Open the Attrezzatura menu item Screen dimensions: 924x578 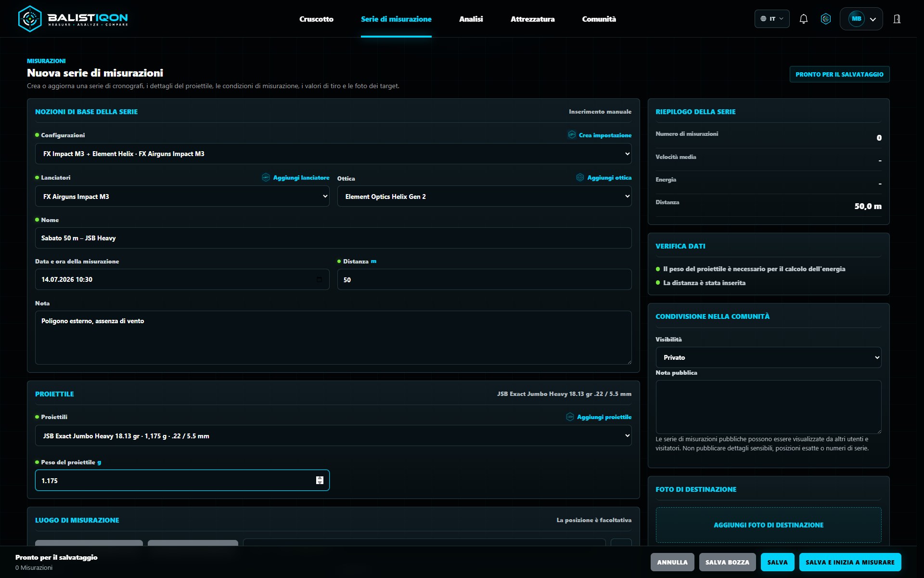pyautogui.click(x=532, y=19)
